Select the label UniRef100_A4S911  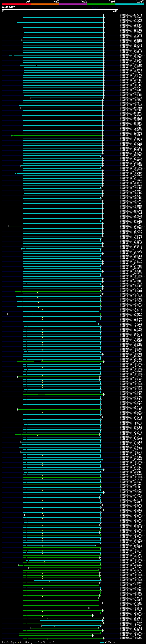point(131,312)
